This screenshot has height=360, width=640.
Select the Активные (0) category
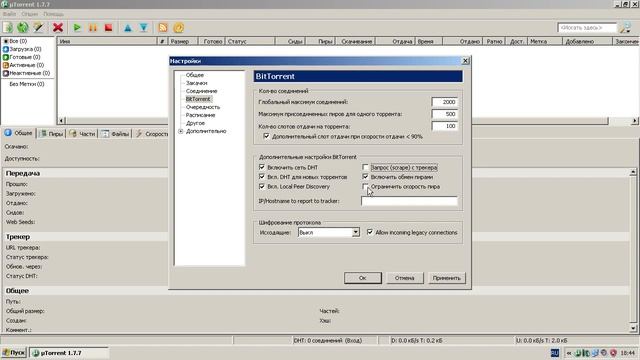tap(23, 65)
